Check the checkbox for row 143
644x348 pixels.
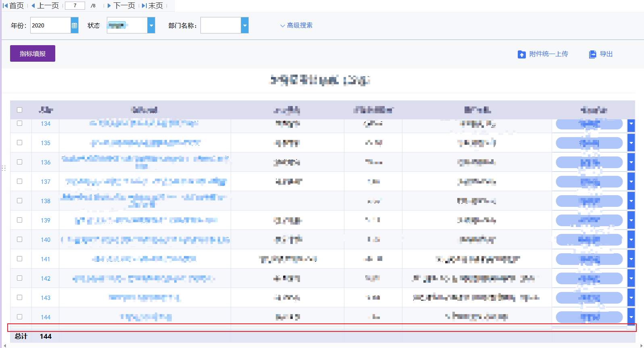(19, 298)
